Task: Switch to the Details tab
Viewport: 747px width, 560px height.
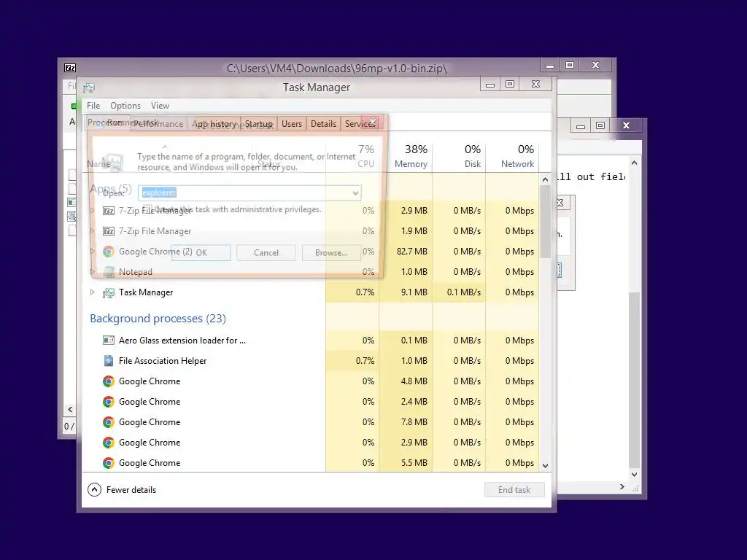Action: point(323,124)
